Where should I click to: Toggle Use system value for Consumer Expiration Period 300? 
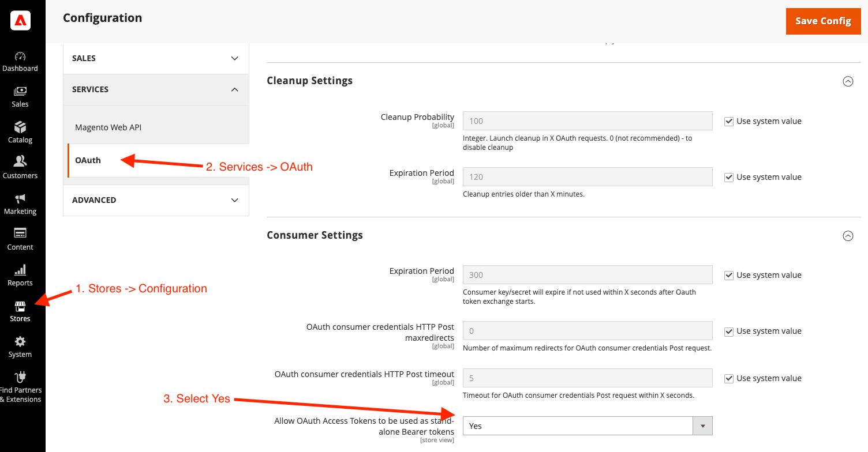[x=729, y=275]
